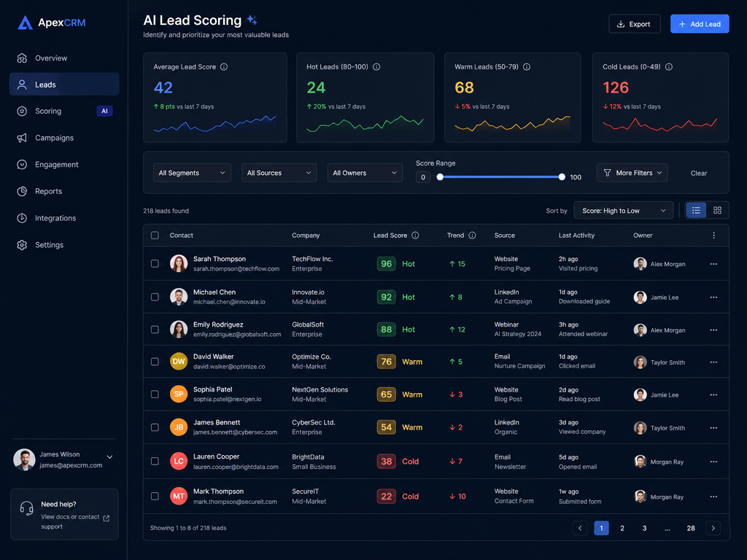Select the Sarah Thompson row checkbox

(x=155, y=264)
